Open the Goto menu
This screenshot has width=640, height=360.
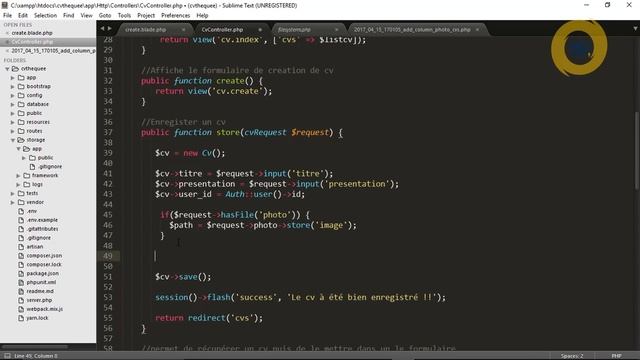pyautogui.click(x=105, y=16)
